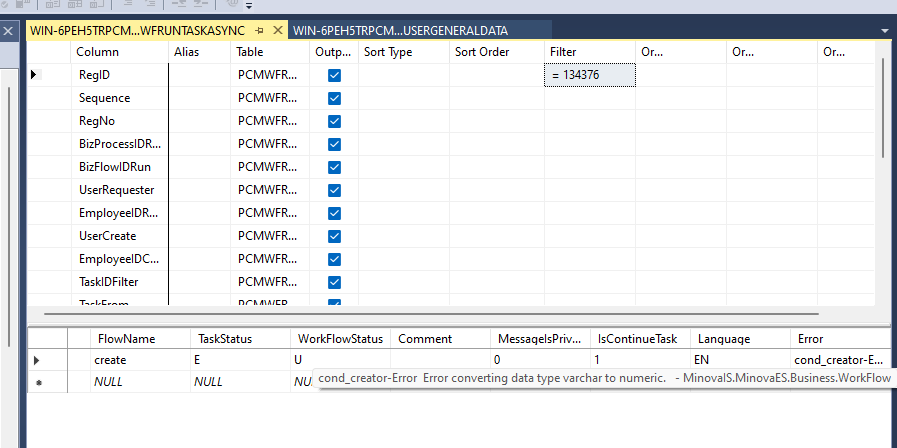Click the Sort Type cell for RegID
This screenshot has width=897, height=448.
pyautogui.click(x=403, y=75)
